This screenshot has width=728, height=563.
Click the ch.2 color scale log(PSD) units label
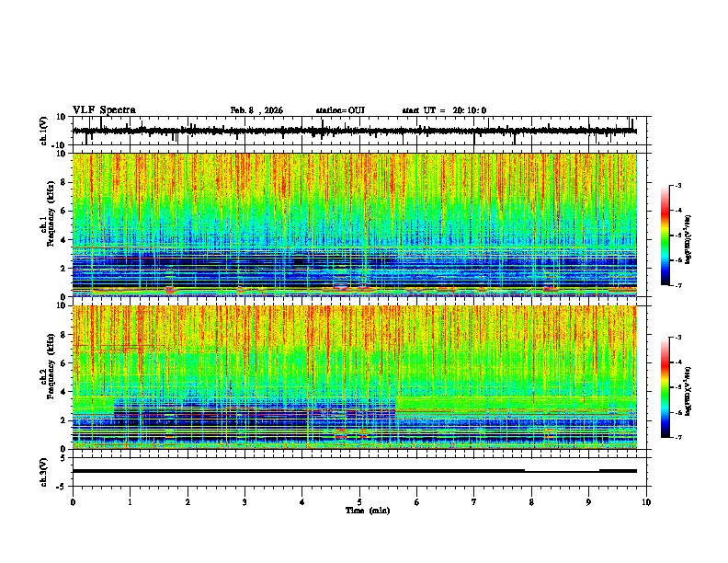point(688,392)
